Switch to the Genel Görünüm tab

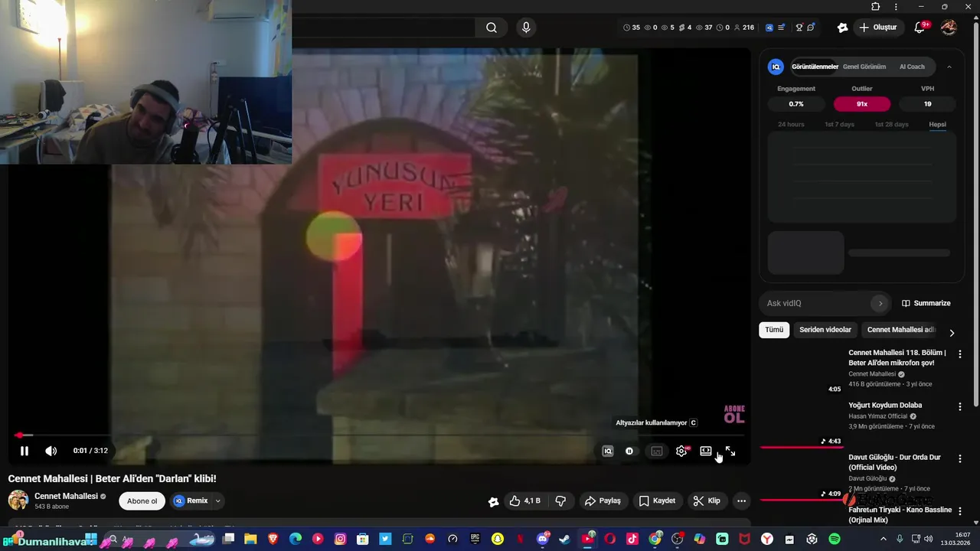(864, 67)
